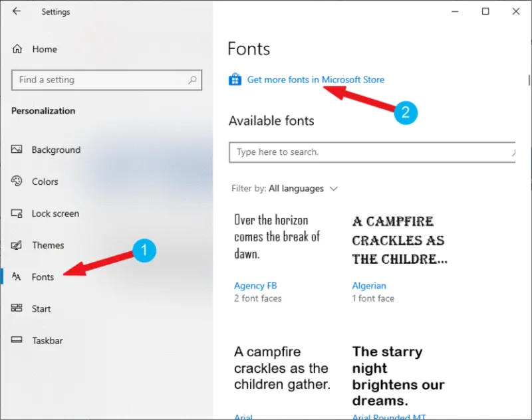Viewport: 532px width, 420px height.
Task: Open the 'The starry night' font preview
Action: click(398, 376)
